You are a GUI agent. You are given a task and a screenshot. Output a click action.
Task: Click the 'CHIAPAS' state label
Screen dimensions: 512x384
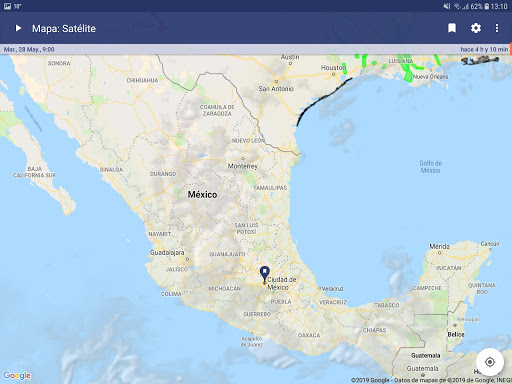[x=374, y=330]
